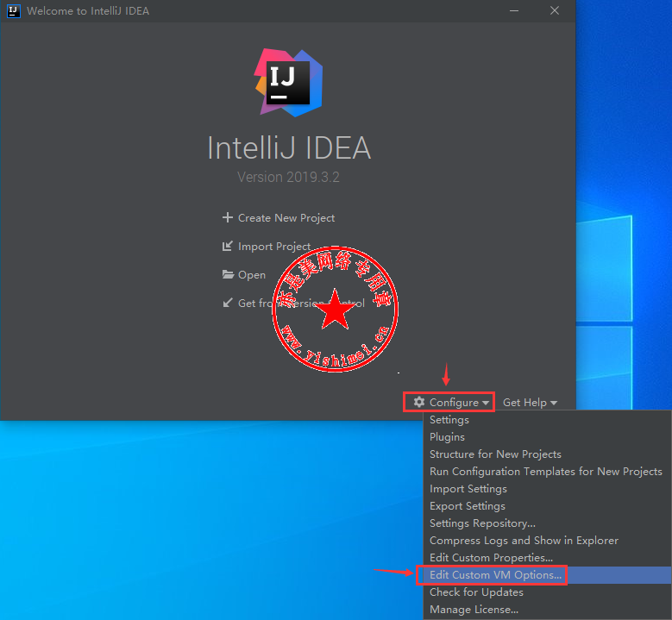The height and width of the screenshot is (620, 672).
Task: Click the Welcome to IntelliJ IDEA title text
Action: tap(88, 11)
